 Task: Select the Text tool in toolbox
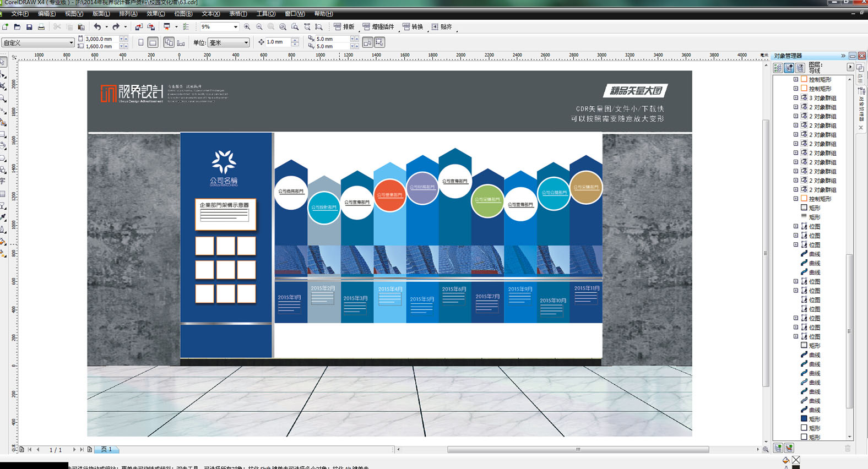click(x=3, y=181)
